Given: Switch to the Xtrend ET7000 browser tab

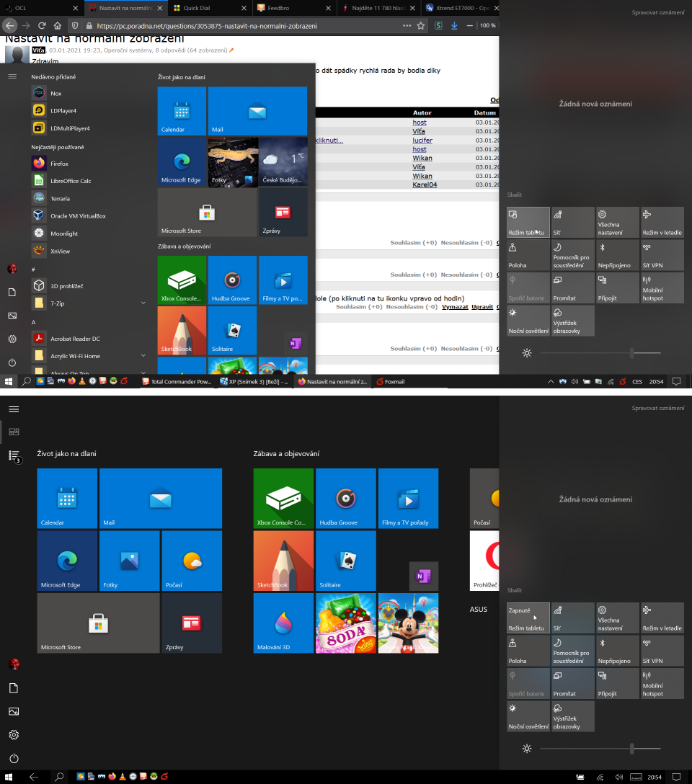Looking at the screenshot, I should tap(461, 8).
